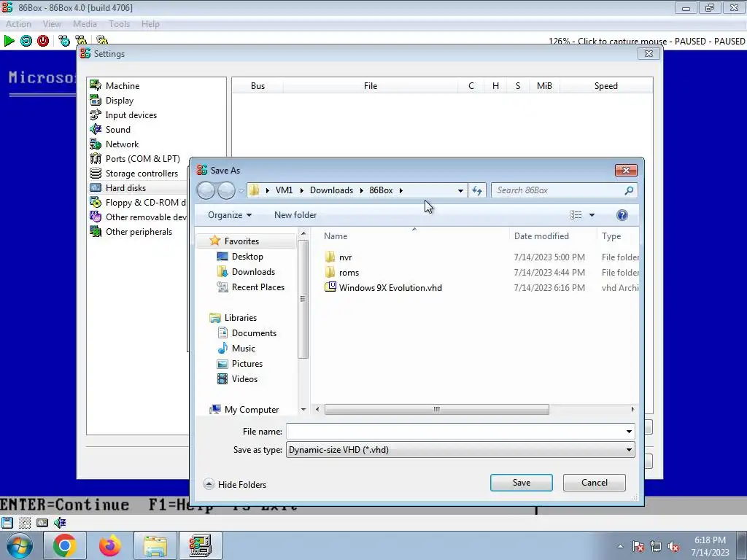The image size is (747, 560).
Task: Click the search magnifier icon
Action: tap(629, 190)
